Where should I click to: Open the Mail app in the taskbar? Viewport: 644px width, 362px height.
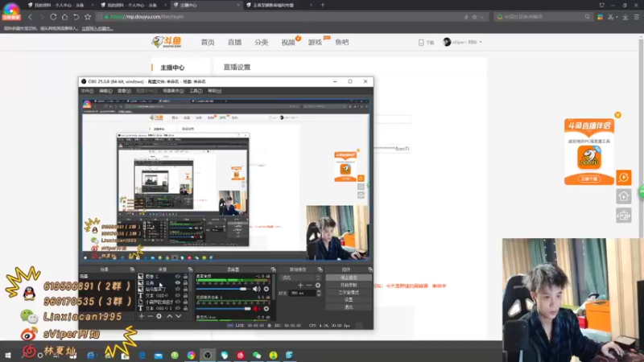click(158, 356)
